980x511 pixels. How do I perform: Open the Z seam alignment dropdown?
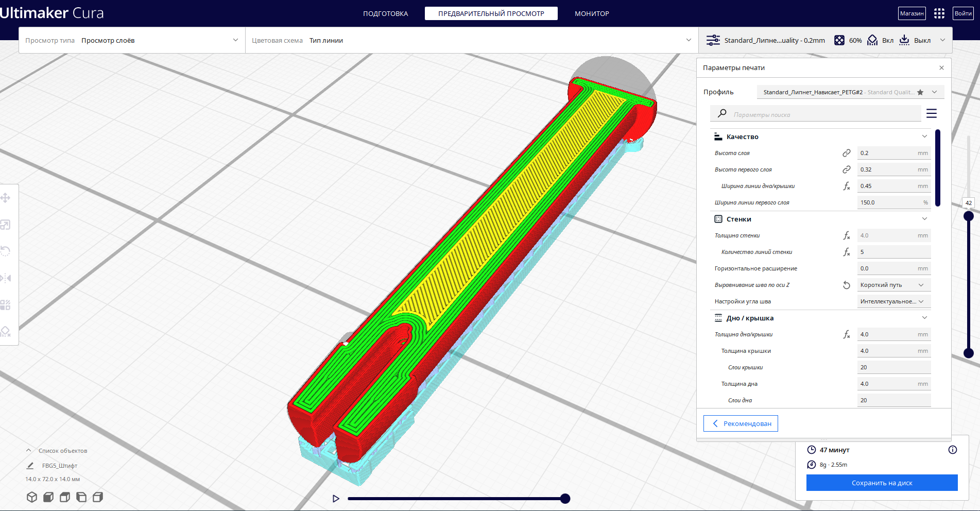(893, 285)
